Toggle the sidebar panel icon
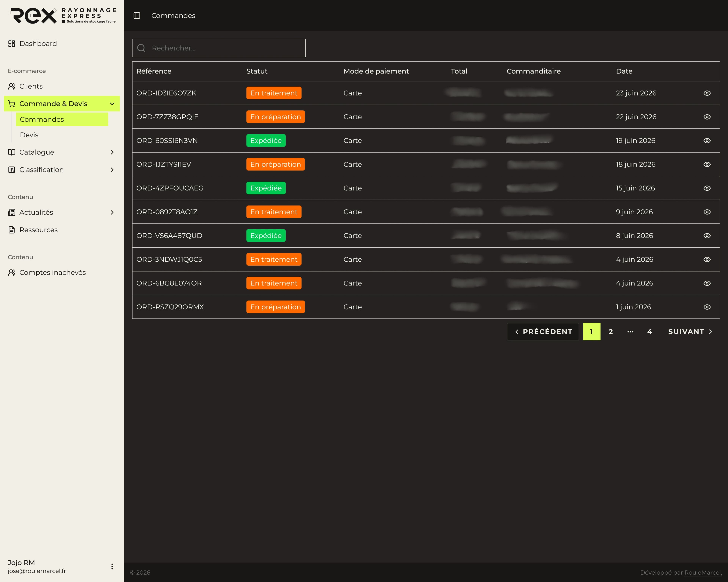Viewport: 728px width, 582px height. tap(137, 16)
